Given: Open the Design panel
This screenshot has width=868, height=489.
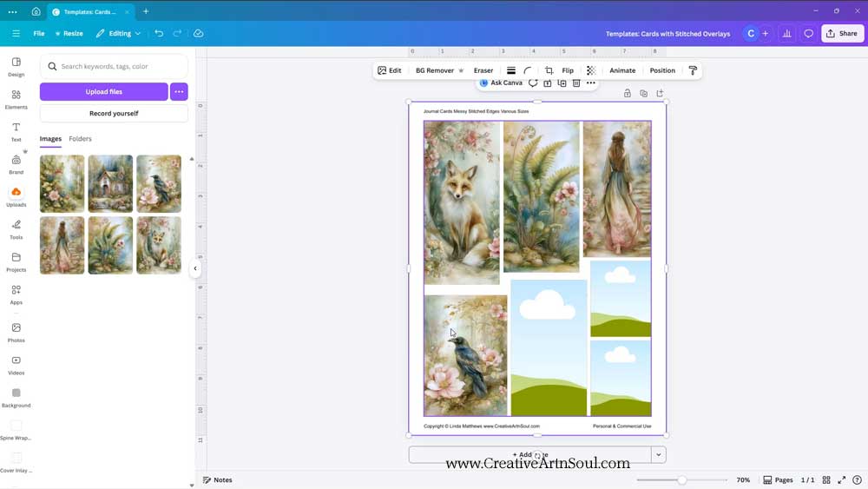Looking at the screenshot, I should 16,67.
